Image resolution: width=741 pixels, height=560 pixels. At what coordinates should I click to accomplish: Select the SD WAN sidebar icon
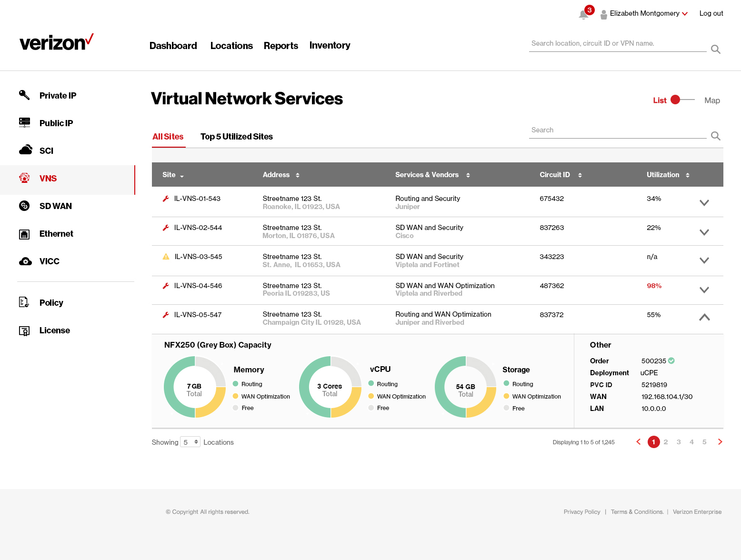[25, 206]
